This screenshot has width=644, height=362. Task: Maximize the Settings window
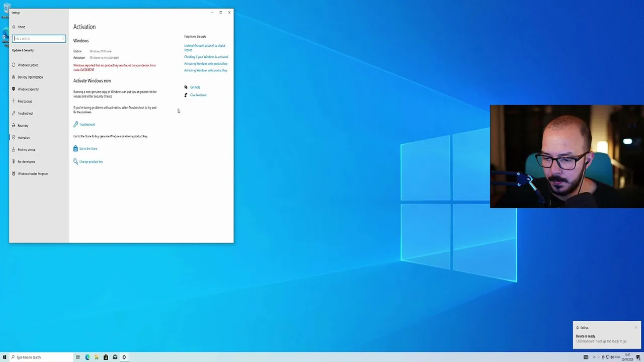pos(220,12)
